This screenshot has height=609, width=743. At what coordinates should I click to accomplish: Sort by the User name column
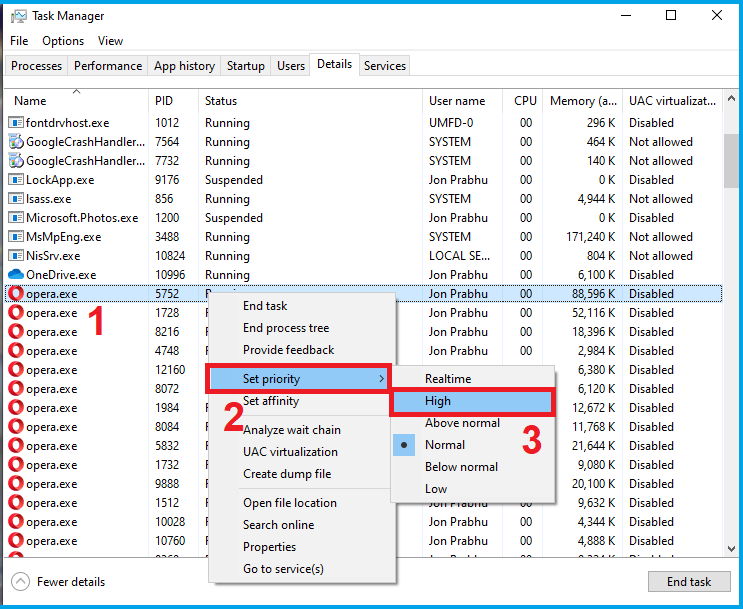click(462, 101)
